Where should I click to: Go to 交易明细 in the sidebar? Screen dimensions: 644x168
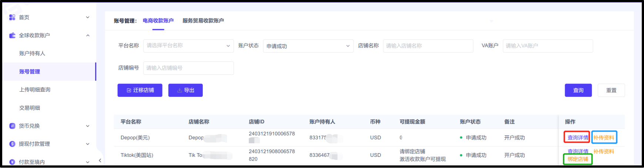tap(30, 108)
